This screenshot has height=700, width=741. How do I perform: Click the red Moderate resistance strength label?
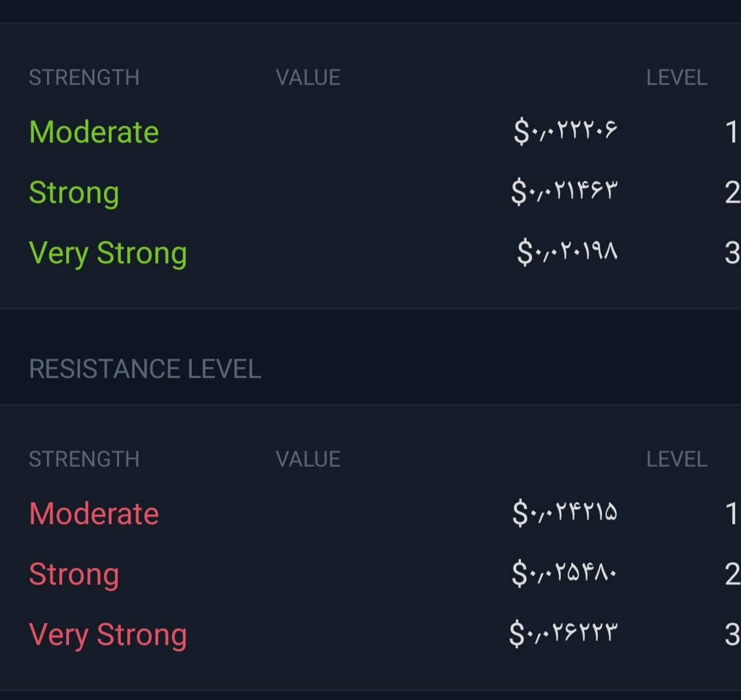[94, 514]
